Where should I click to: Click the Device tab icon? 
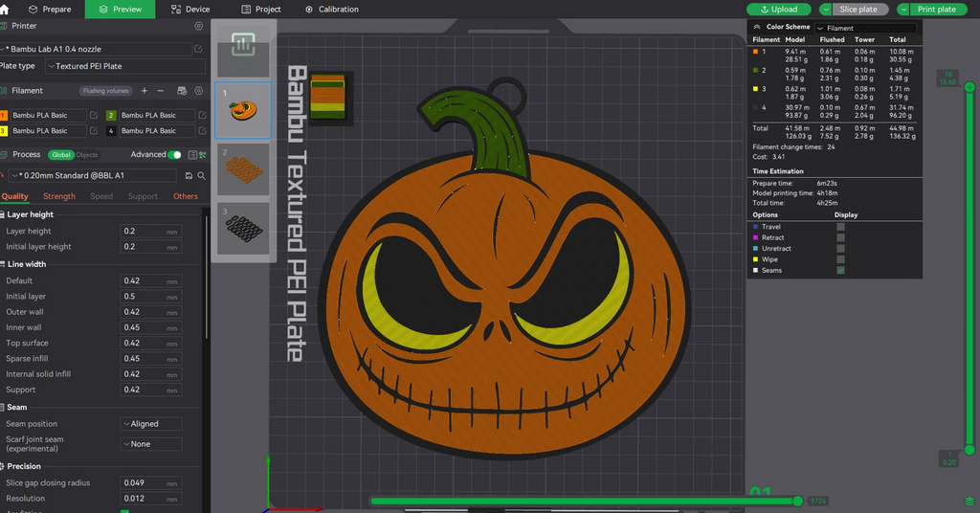click(x=176, y=10)
